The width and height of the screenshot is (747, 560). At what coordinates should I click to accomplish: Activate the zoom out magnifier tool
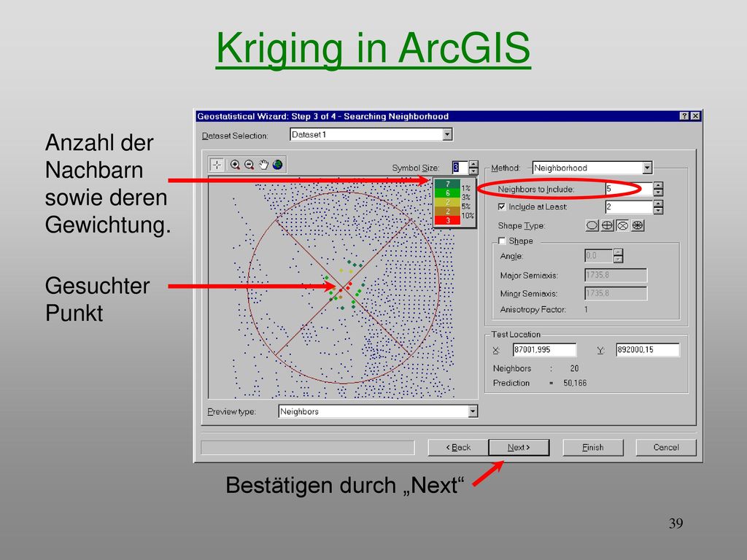249,165
